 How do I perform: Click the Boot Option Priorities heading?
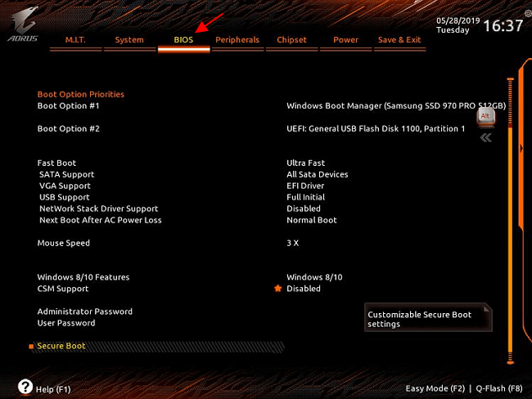[x=81, y=94]
